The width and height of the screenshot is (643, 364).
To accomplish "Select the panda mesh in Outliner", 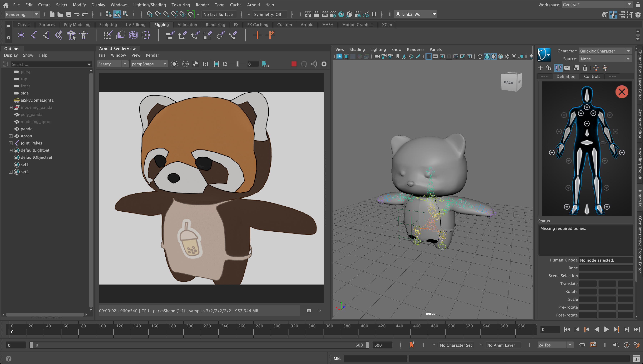I will click(x=26, y=129).
